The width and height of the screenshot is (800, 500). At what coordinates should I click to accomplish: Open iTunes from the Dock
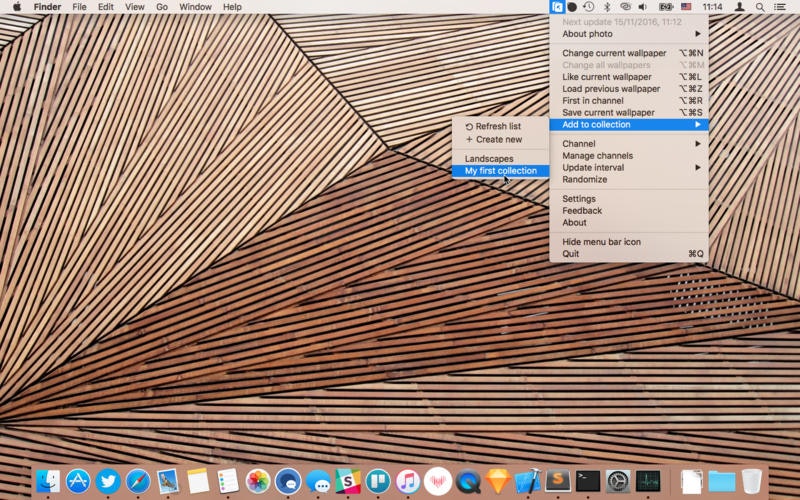click(408, 481)
